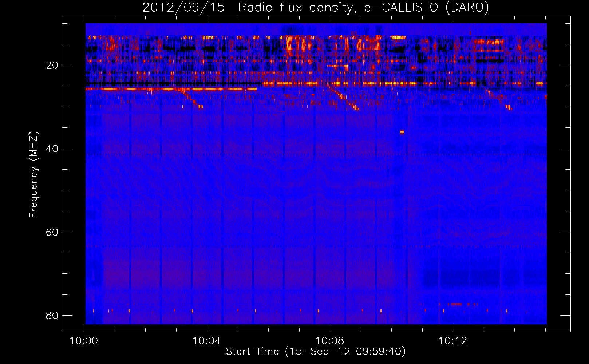Click the drifting burst ending near 10:14
Viewport: 589px width, 364px height.
(x=498, y=99)
